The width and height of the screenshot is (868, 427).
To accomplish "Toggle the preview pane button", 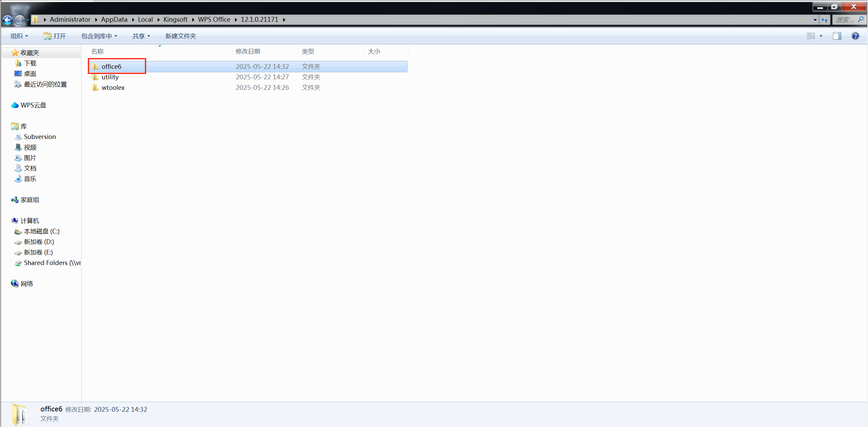I will point(837,36).
